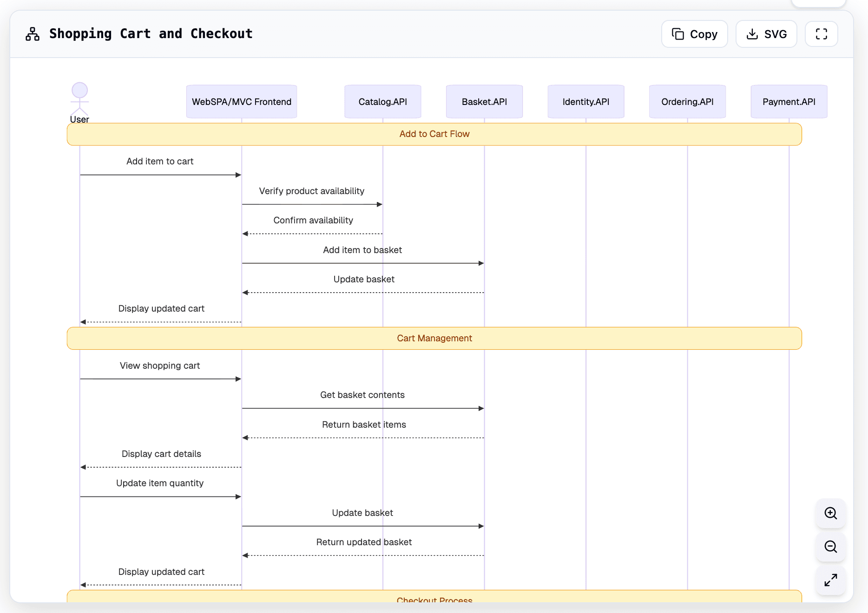Select the Payment.API lifeline box
868x613 pixels.
(x=789, y=101)
